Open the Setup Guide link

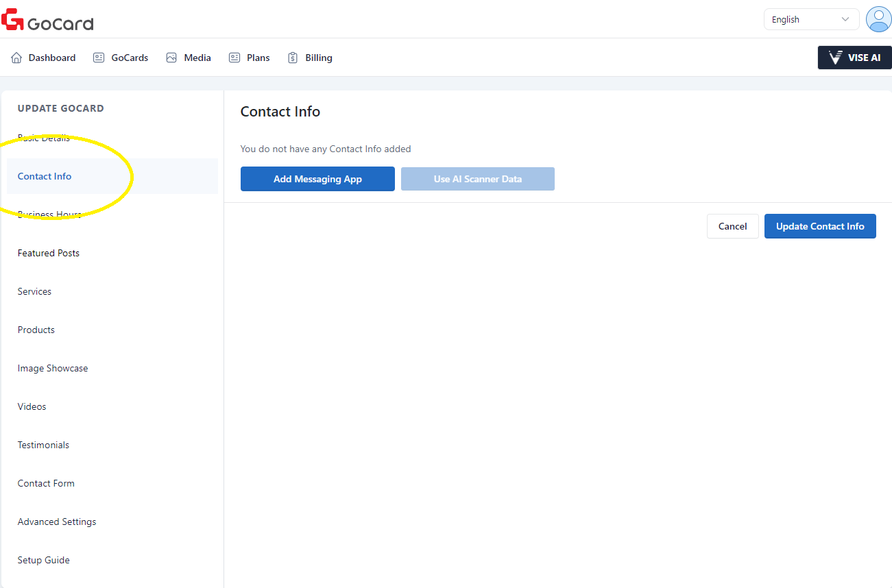pyautogui.click(x=44, y=560)
